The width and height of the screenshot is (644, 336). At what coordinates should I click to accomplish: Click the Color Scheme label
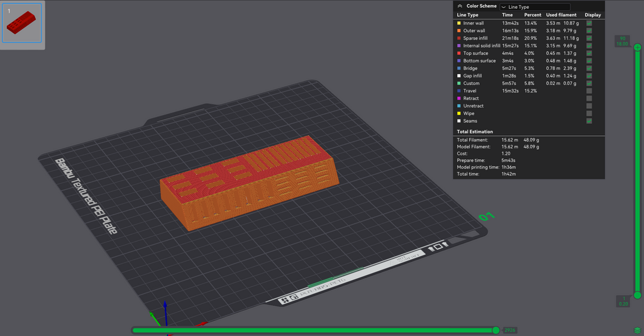point(481,6)
